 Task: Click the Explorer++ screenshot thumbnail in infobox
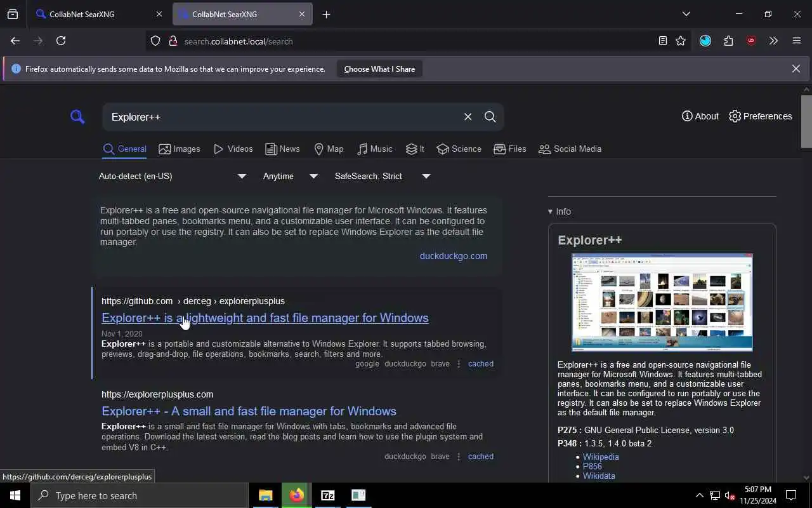pos(662,302)
